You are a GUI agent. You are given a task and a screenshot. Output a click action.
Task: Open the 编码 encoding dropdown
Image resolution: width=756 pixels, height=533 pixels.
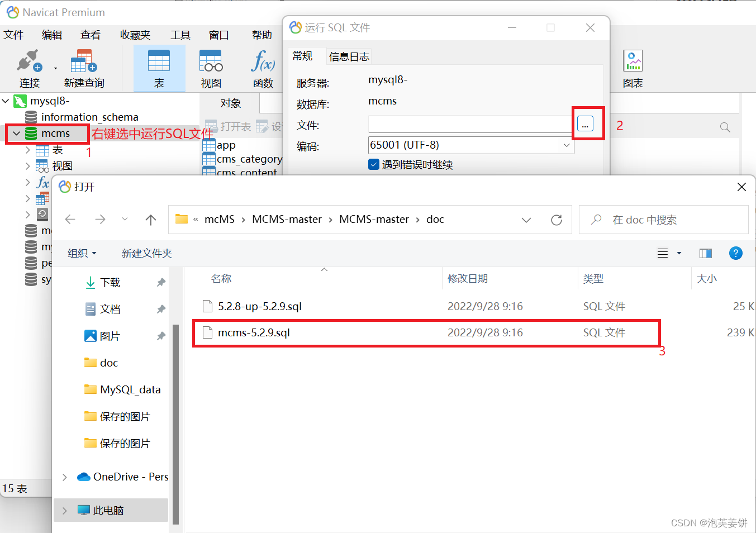(x=567, y=145)
